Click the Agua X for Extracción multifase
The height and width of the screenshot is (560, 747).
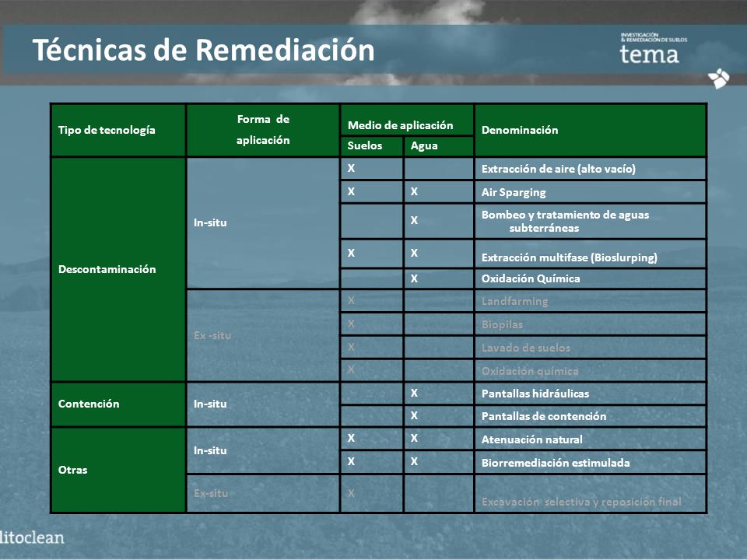pyautogui.click(x=414, y=253)
